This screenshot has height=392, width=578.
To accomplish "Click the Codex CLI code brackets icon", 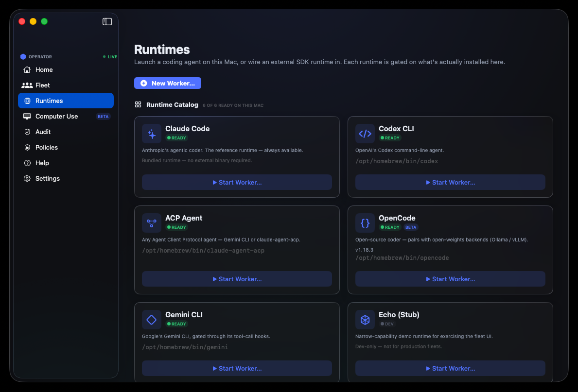I will click(x=365, y=134).
